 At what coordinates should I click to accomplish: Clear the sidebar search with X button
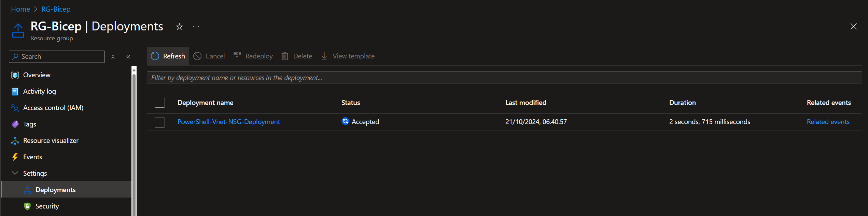(113, 57)
